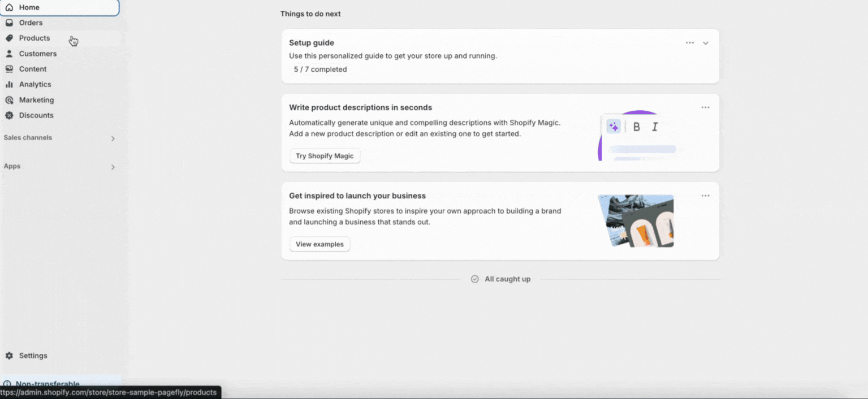Expand the Apps section arrow
Image resolution: width=868 pixels, height=399 pixels.
(x=113, y=167)
